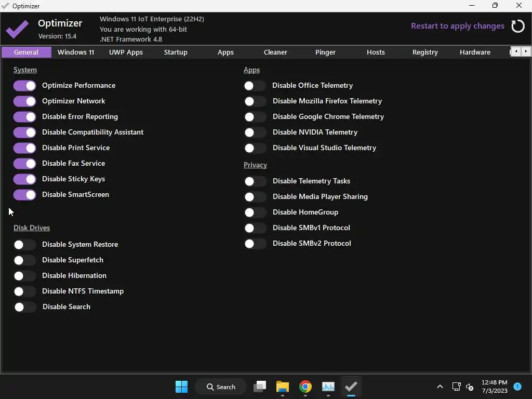Open the Apps tab
The image size is (532, 399).
[x=225, y=52]
